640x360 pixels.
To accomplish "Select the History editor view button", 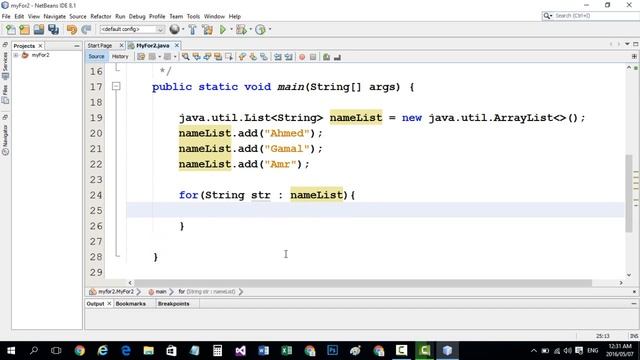I will click(120, 57).
